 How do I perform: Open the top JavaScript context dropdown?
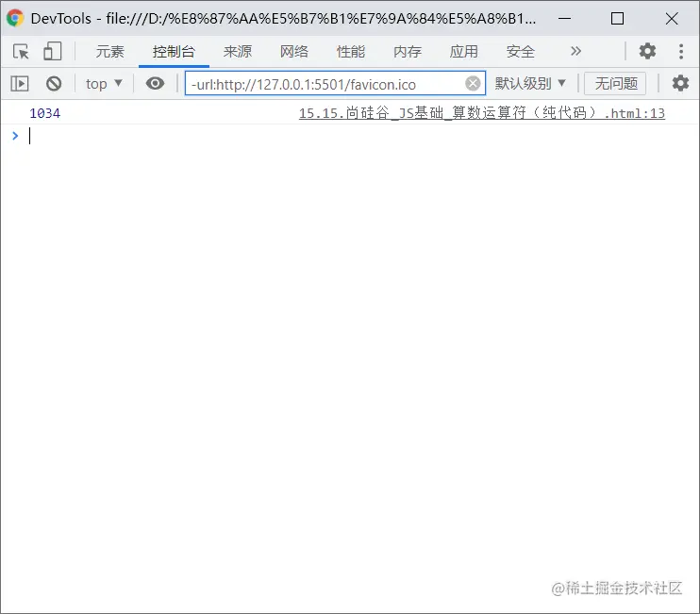(104, 83)
